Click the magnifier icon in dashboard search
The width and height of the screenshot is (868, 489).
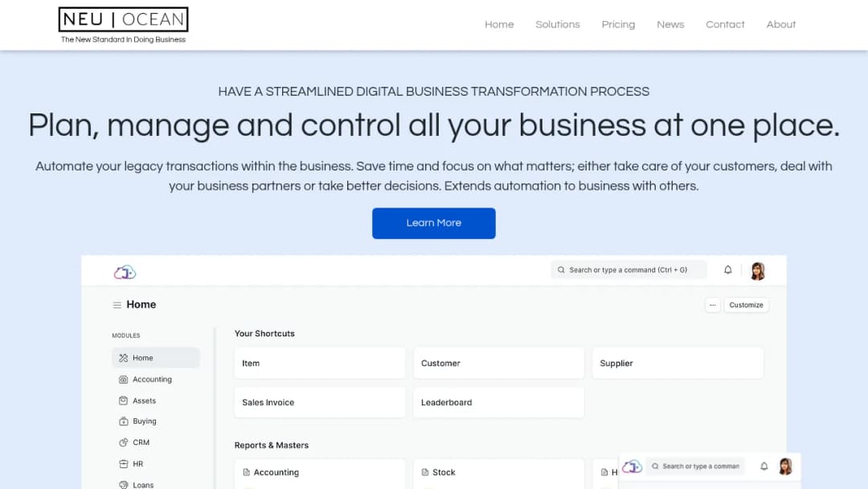pyautogui.click(x=561, y=269)
